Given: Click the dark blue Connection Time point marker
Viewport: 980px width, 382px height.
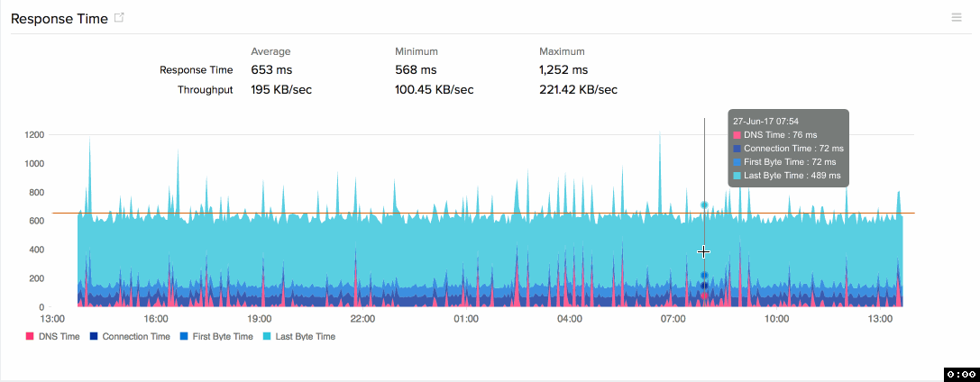Looking at the screenshot, I should [704, 286].
